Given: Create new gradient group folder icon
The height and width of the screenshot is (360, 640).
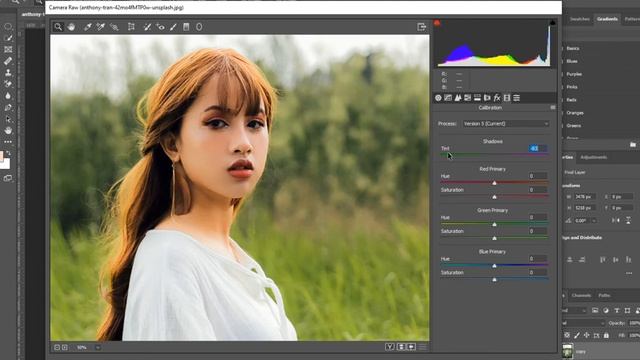Looking at the screenshot, I should click(x=633, y=144).
